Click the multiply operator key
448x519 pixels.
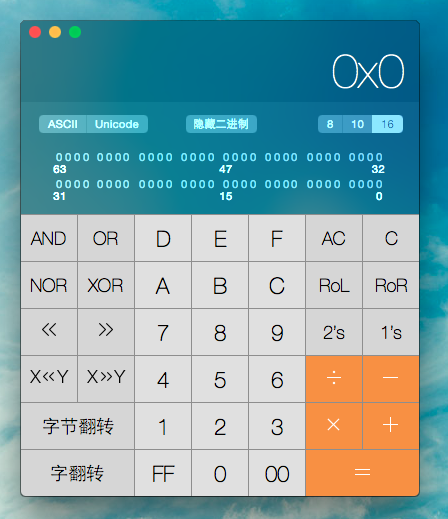point(334,426)
